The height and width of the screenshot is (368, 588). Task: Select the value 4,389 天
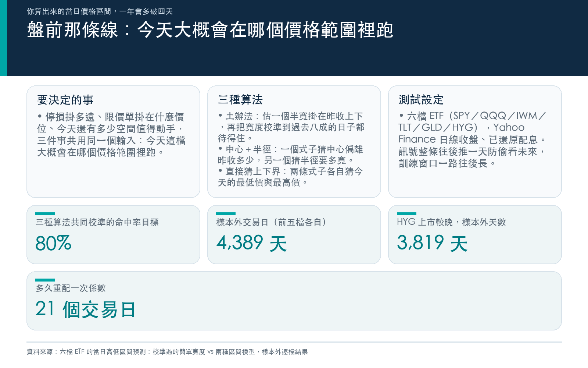251,243
